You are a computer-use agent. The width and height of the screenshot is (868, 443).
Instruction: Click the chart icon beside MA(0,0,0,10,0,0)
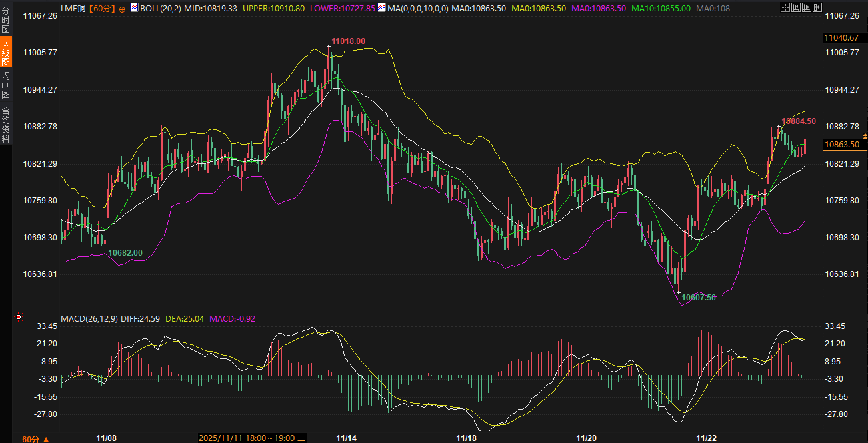(381, 8)
